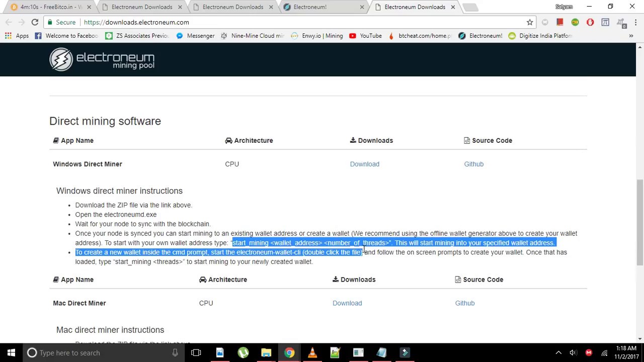Click the Wi-Fi network tray icon
The image size is (644, 362).
coord(605,352)
